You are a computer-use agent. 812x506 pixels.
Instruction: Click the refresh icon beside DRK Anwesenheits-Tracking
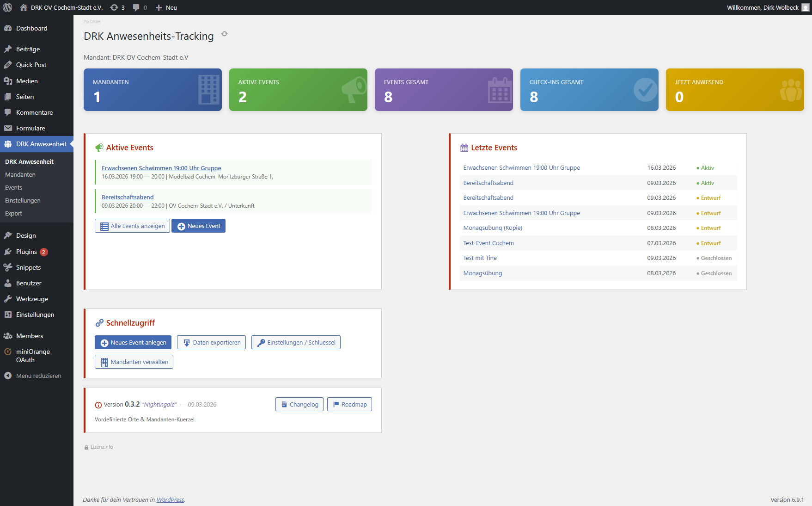(225, 34)
